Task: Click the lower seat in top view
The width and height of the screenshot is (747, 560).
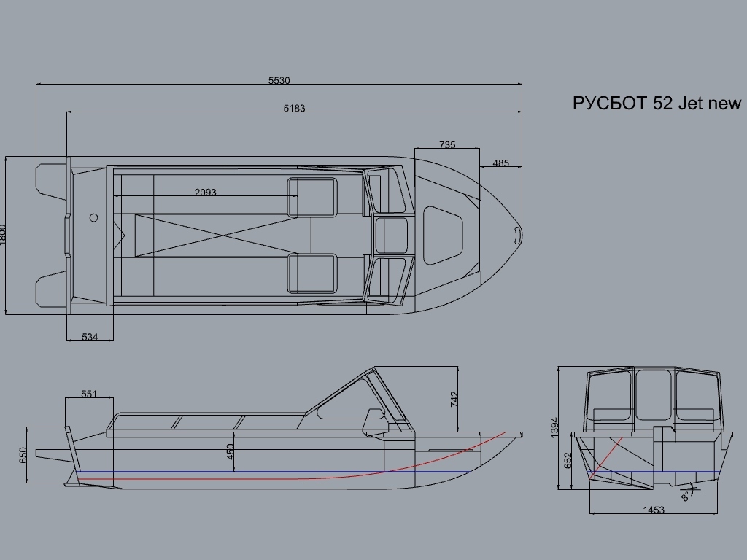Action: pos(312,274)
